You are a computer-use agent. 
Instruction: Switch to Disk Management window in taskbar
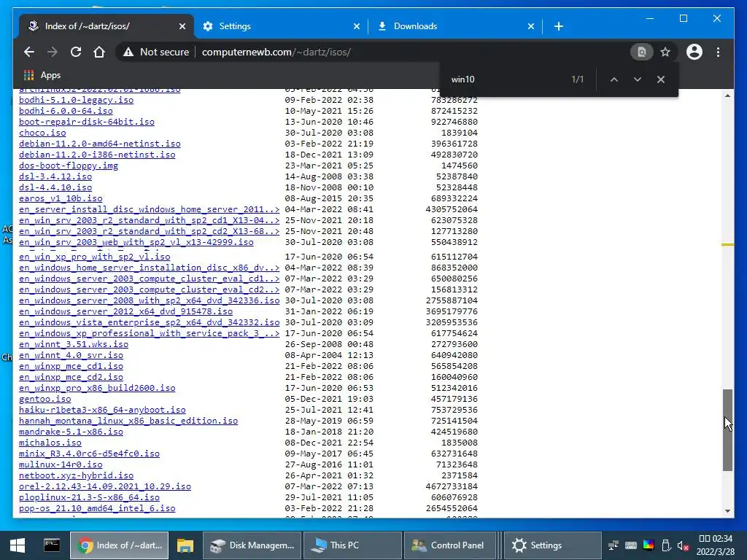(252, 545)
